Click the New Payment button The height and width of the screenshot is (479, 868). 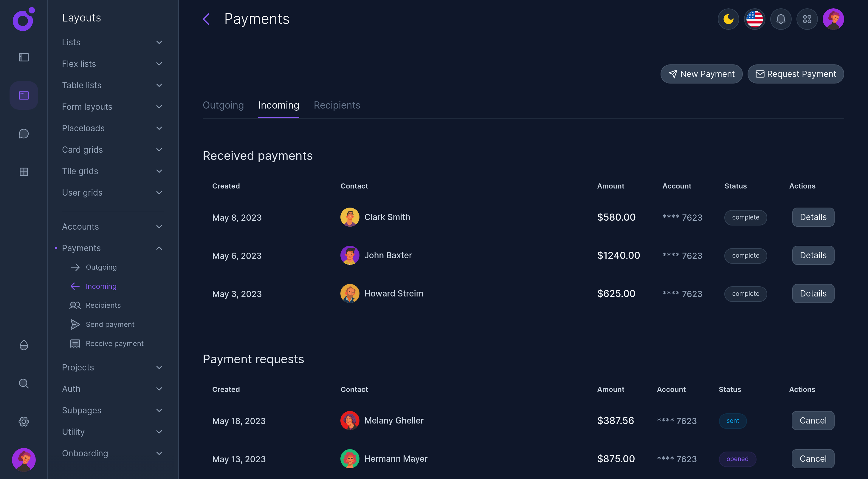coord(702,74)
